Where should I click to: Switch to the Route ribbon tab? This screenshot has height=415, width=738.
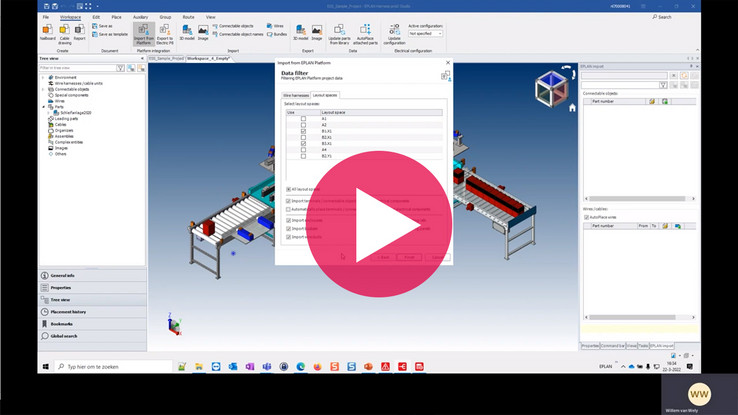tap(188, 17)
